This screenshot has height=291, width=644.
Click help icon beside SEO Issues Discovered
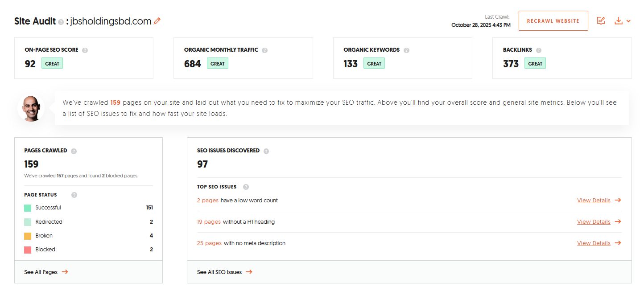tap(266, 151)
